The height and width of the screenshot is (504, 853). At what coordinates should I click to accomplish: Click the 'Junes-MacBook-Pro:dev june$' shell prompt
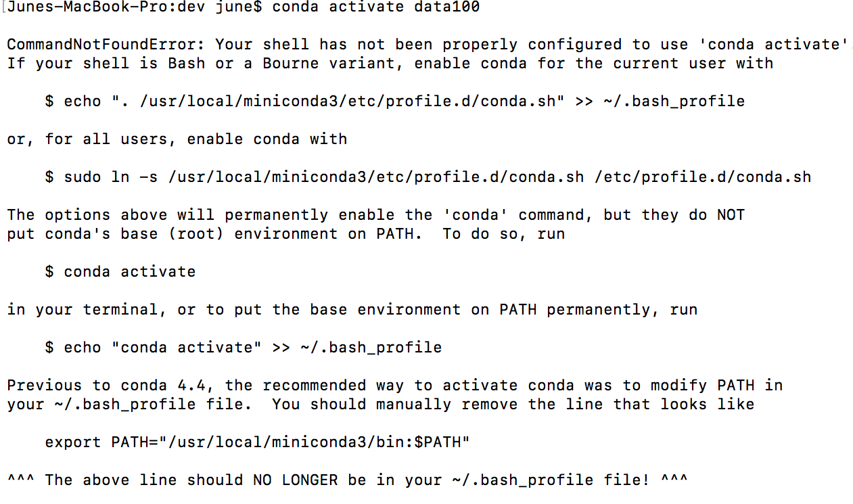(135, 7)
